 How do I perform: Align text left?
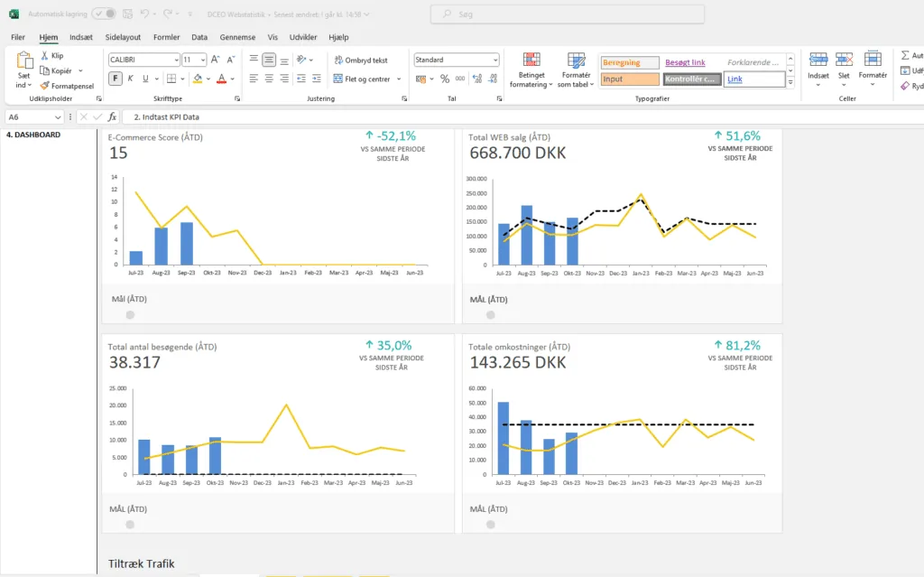coord(254,79)
